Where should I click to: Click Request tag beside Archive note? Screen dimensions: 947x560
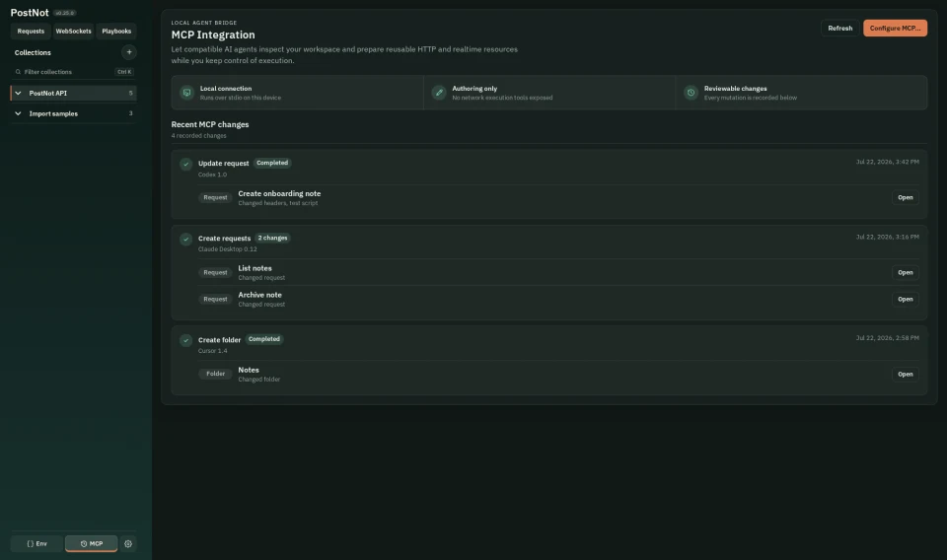[x=215, y=300]
